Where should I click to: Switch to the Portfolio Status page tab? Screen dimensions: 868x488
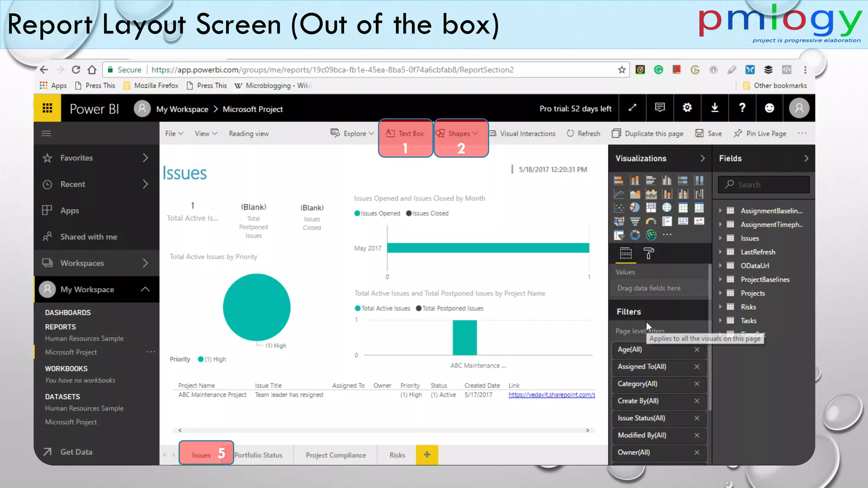tap(258, 455)
